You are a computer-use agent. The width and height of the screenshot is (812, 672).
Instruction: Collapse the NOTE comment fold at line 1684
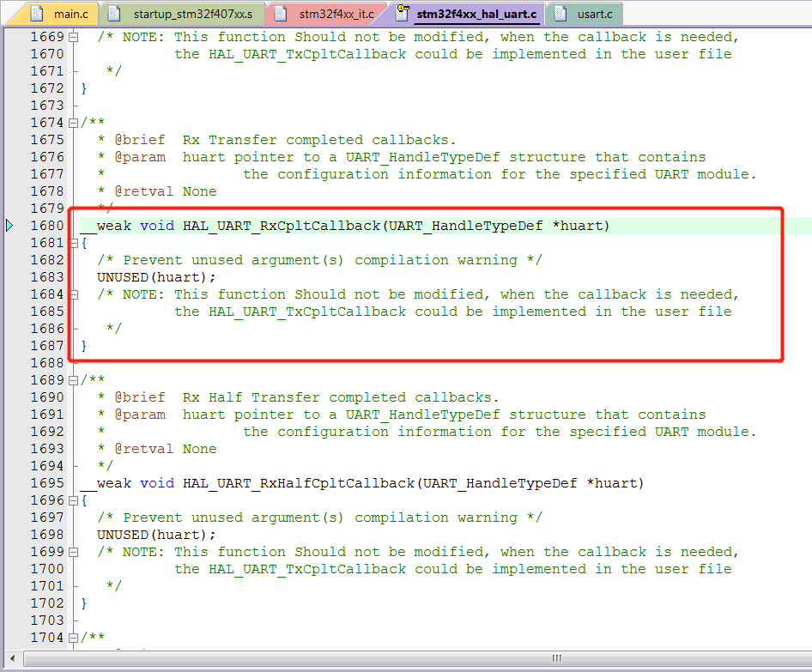(x=74, y=294)
